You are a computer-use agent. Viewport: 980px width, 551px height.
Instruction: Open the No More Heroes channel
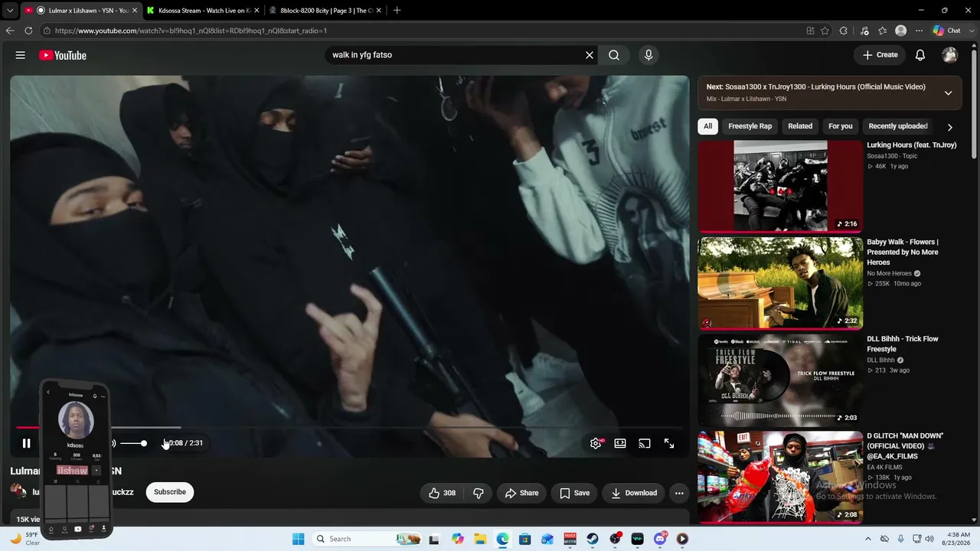pos(889,273)
